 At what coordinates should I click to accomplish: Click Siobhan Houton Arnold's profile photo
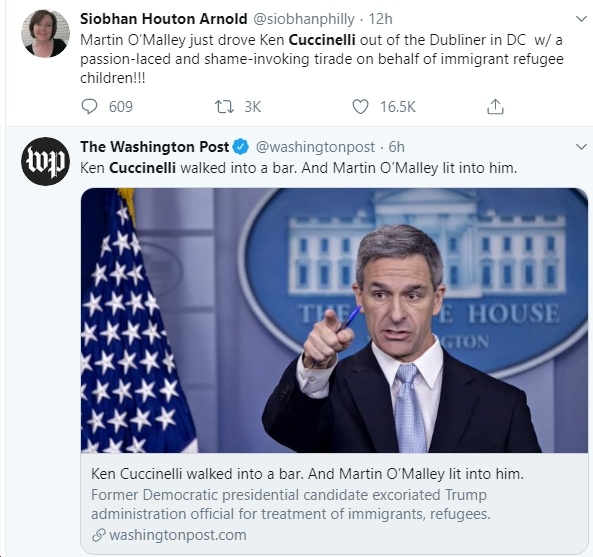[x=45, y=34]
